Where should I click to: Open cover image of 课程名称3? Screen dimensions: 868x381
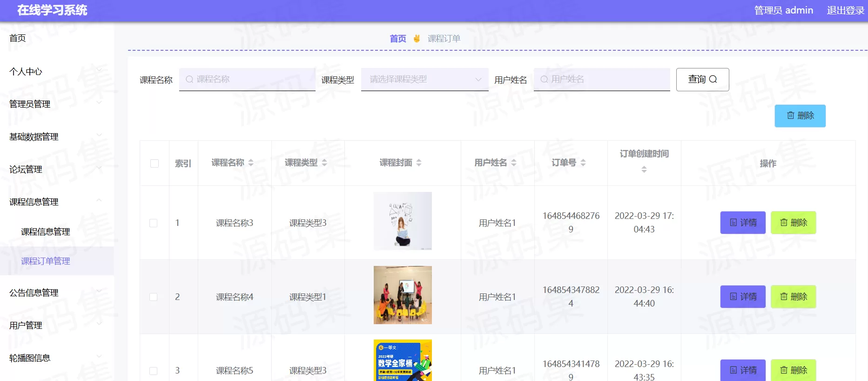[x=403, y=221]
